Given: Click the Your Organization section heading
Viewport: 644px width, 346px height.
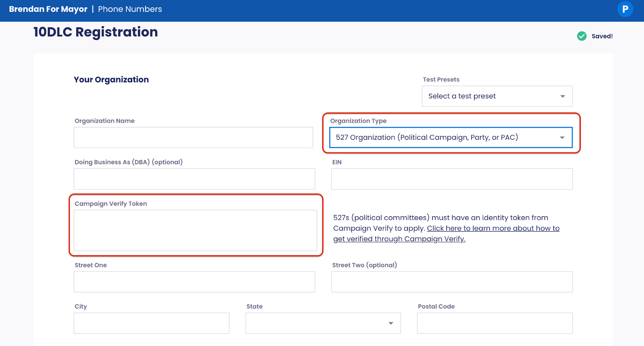Looking at the screenshot, I should click(111, 80).
